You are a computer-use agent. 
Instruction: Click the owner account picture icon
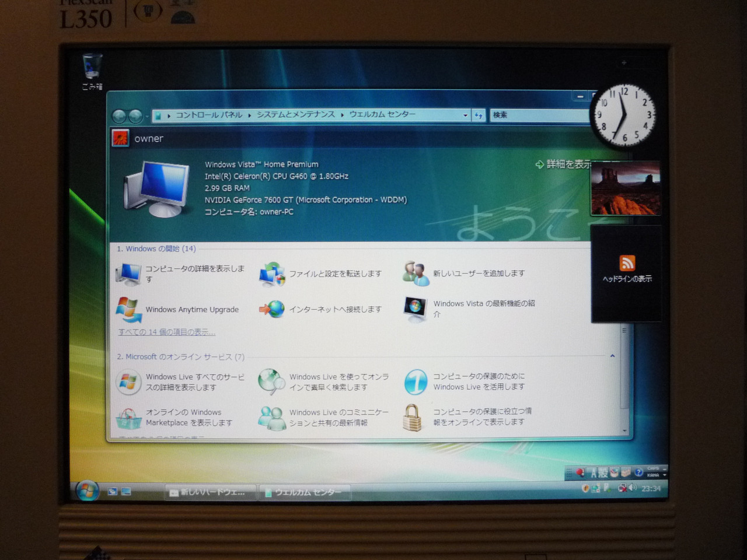tap(120, 138)
